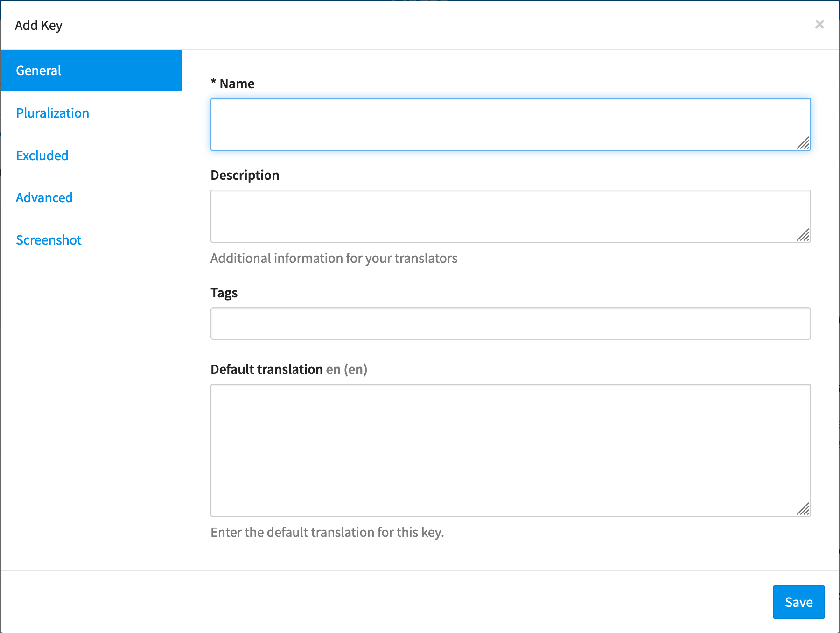Close the Add Key dialog
840x633 pixels.
(819, 24)
